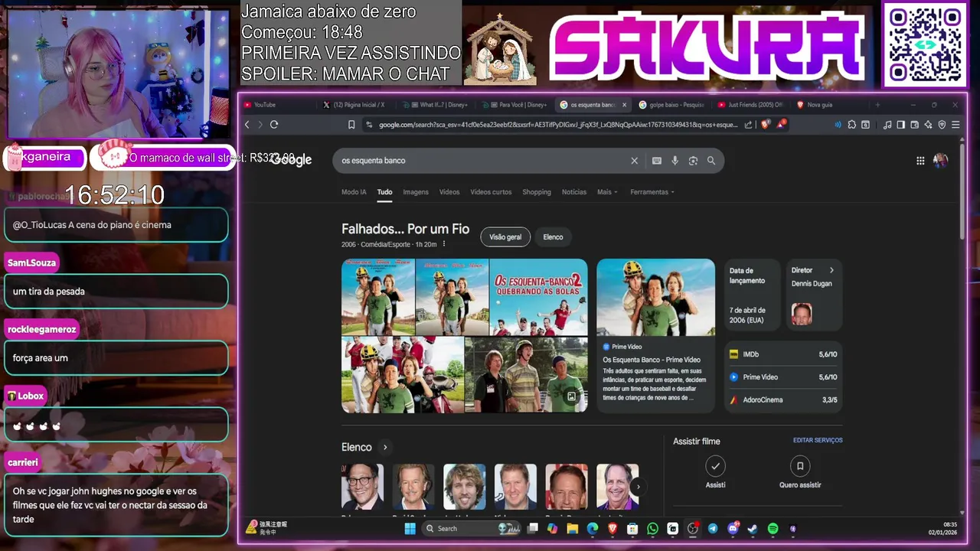Open a new browser tab
Viewport: 980px width, 551px height.
[877, 105]
